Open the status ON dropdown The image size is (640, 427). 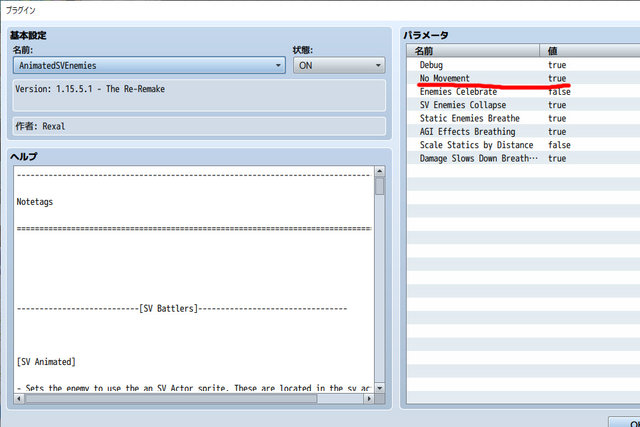pyautogui.click(x=339, y=65)
